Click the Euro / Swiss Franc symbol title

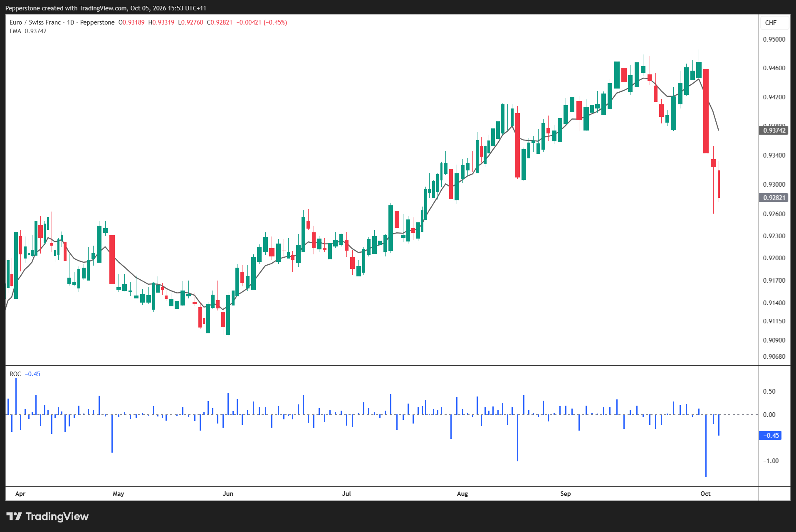click(x=35, y=22)
